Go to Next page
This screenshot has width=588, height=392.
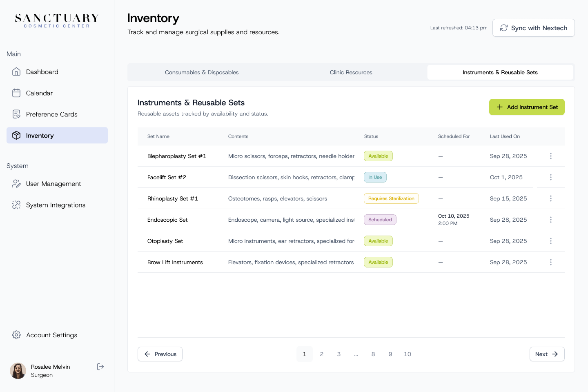point(547,354)
